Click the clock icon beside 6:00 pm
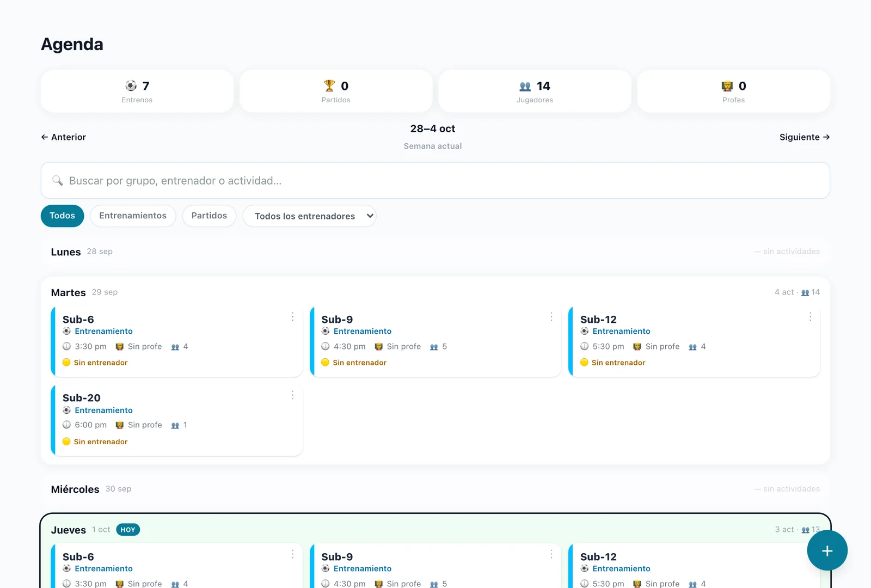The width and height of the screenshot is (871, 588). click(x=66, y=425)
